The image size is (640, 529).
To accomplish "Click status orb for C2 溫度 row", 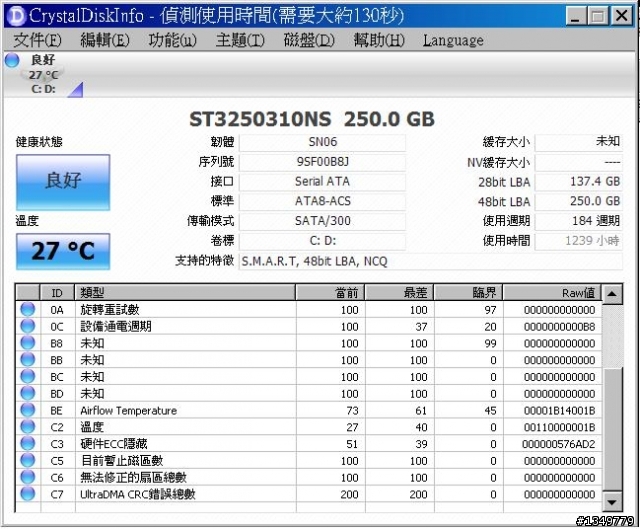I will click(28, 427).
